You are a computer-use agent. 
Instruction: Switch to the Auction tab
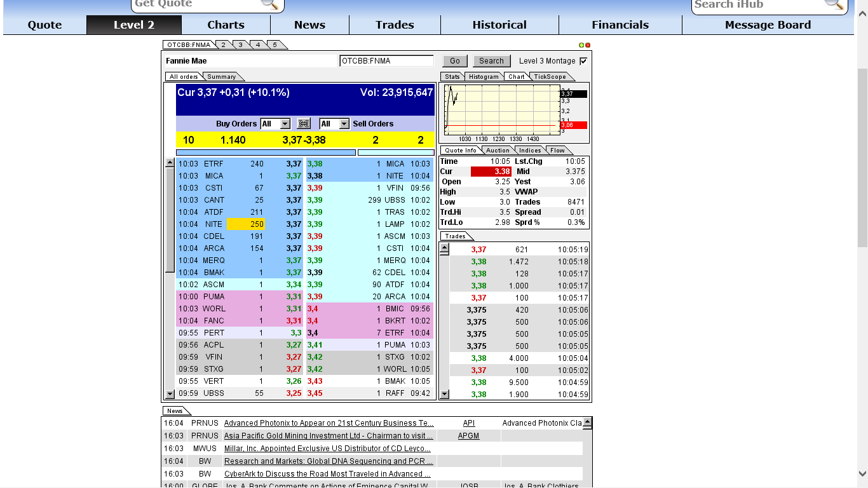pos(498,151)
